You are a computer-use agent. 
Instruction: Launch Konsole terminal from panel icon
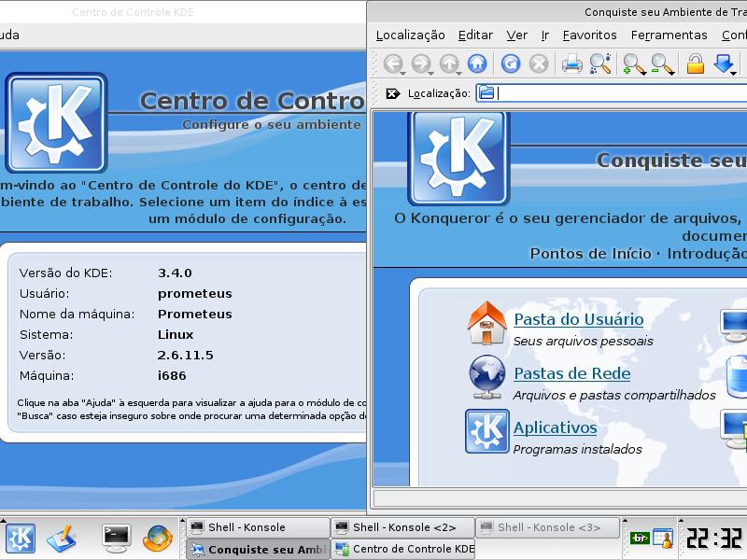[117, 539]
